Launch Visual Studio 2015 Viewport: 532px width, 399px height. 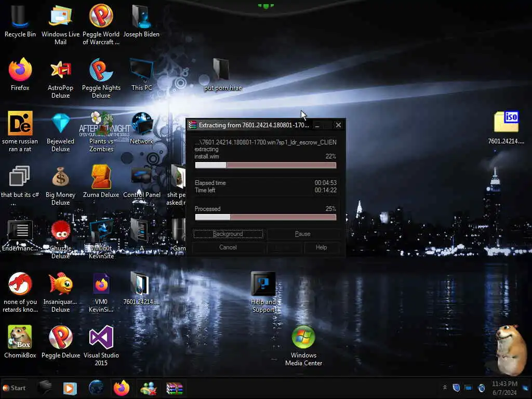(x=101, y=346)
